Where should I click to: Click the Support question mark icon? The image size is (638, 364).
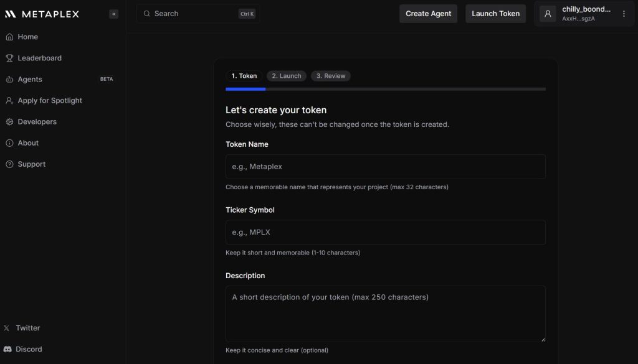9,164
